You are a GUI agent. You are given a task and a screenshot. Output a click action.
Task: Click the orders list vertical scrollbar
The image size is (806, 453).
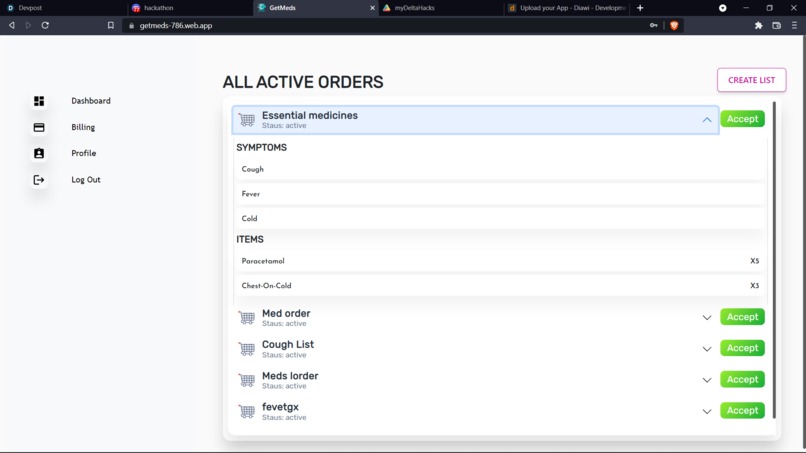pos(774,260)
